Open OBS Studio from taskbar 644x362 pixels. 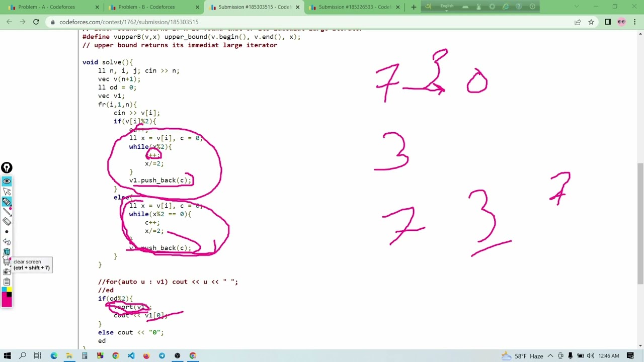(178, 356)
